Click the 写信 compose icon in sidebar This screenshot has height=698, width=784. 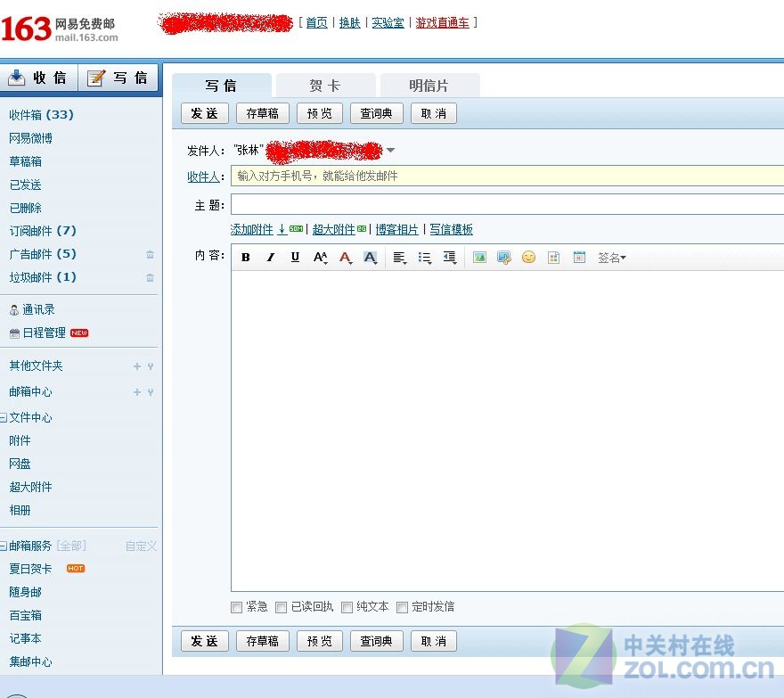tap(118, 78)
